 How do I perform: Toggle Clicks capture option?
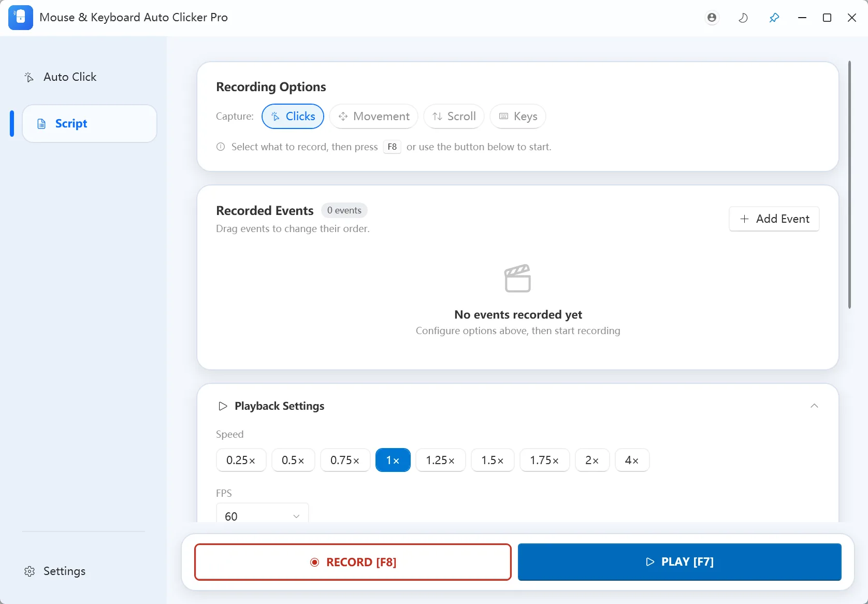click(x=293, y=116)
